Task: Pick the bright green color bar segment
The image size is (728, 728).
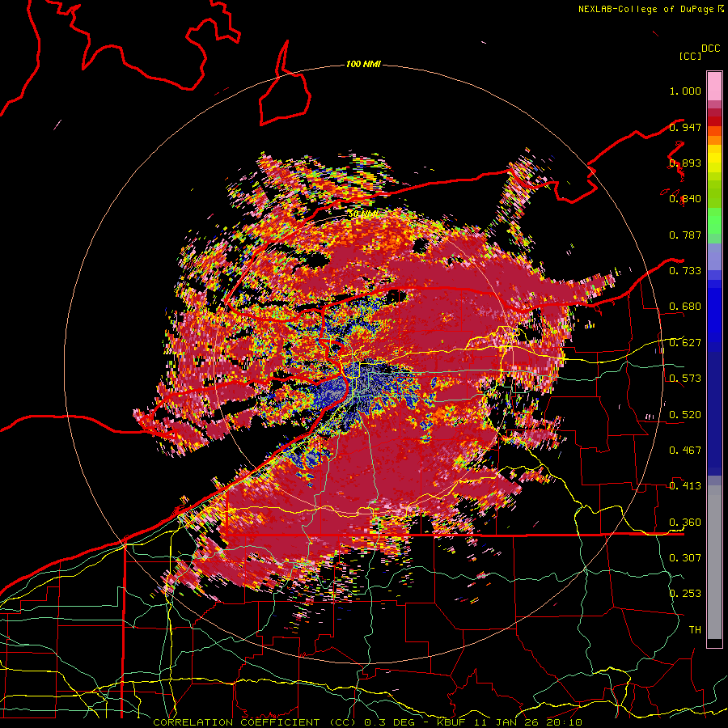Action: pos(714,221)
